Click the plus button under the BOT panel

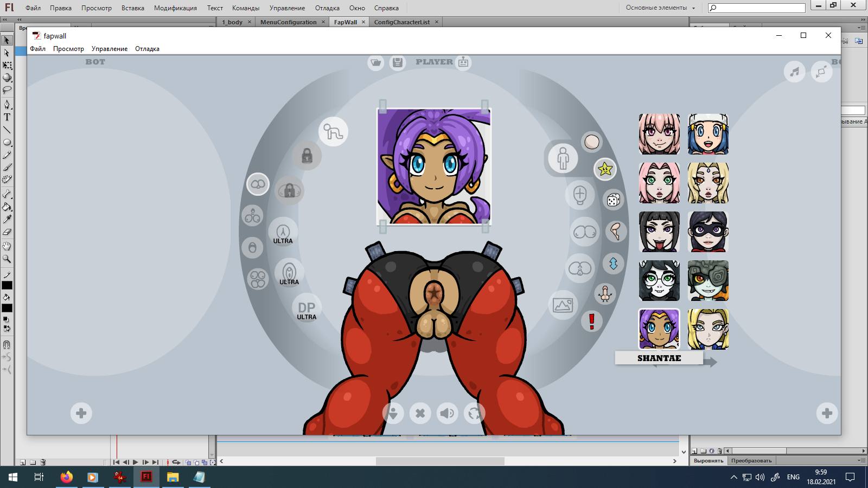coord(81,413)
